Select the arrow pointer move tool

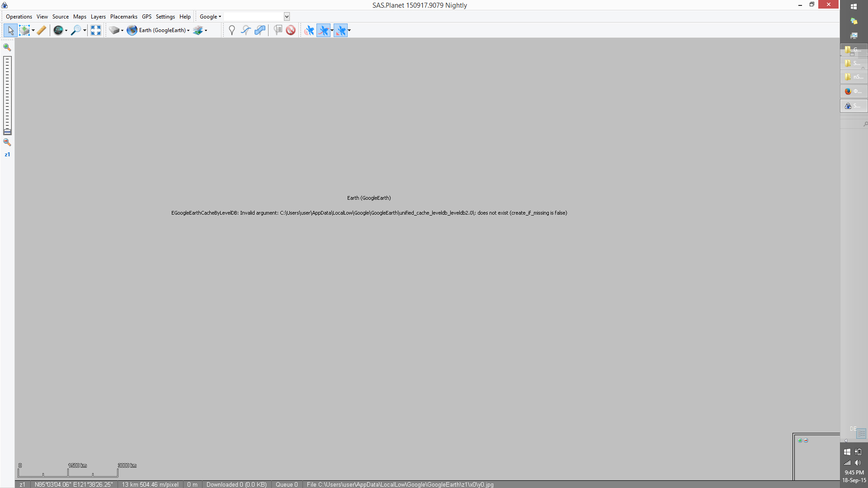tap(10, 30)
